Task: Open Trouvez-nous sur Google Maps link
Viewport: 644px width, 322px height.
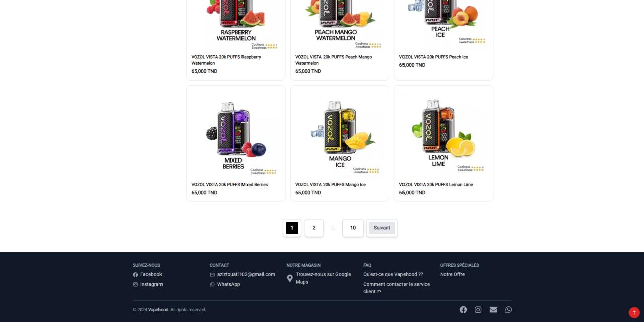Action: click(x=324, y=278)
